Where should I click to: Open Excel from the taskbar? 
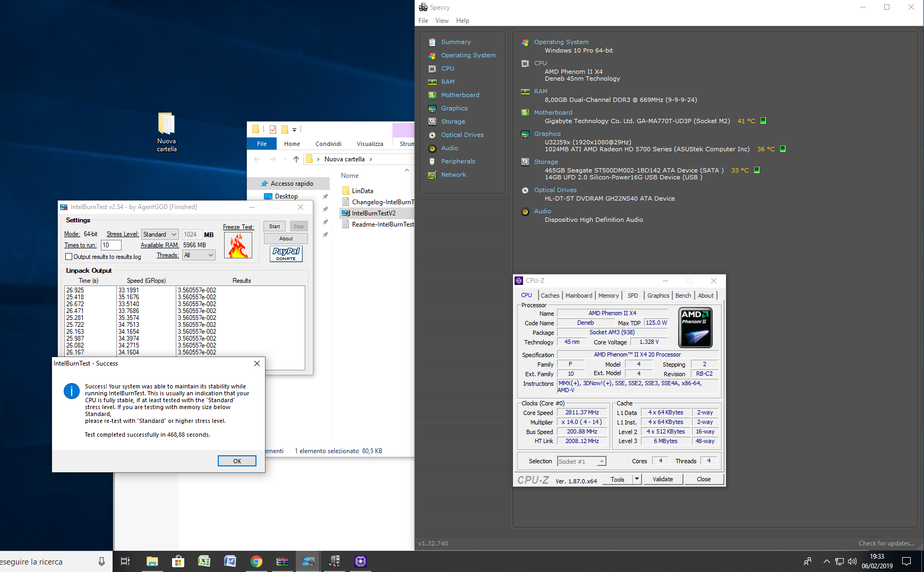pos(204,561)
